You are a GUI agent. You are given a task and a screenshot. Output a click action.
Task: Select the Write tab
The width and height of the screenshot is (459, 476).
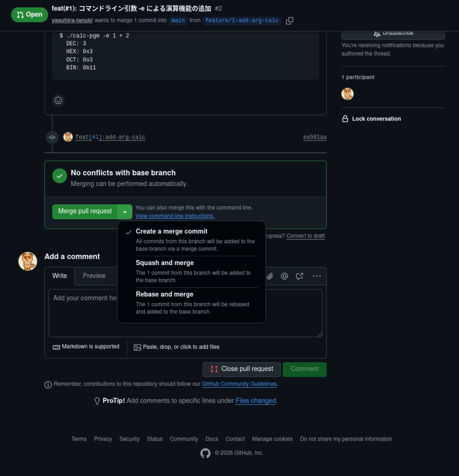60,276
